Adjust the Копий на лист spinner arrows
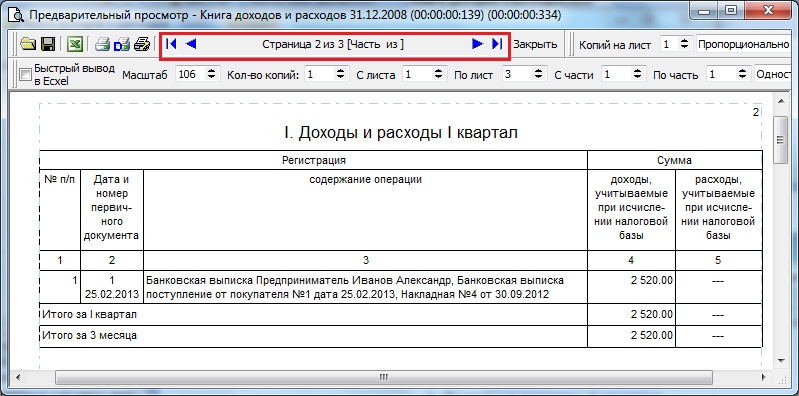This screenshot has height=396, width=799. click(x=686, y=44)
